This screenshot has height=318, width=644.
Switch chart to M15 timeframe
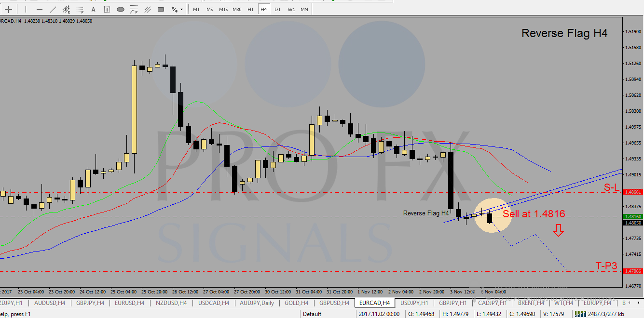223,9
